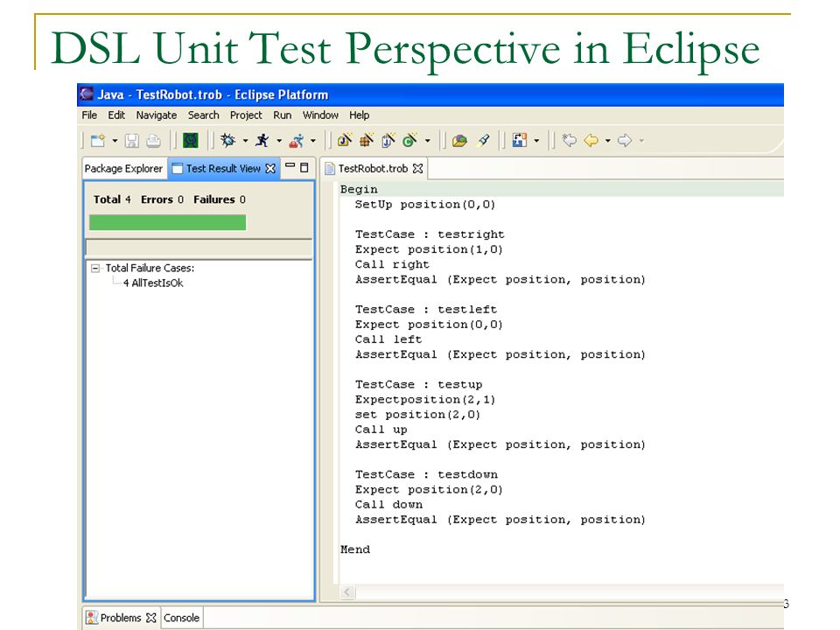The height and width of the screenshot is (630, 840).
Task: Close the Problems tab
Action: coord(151,618)
